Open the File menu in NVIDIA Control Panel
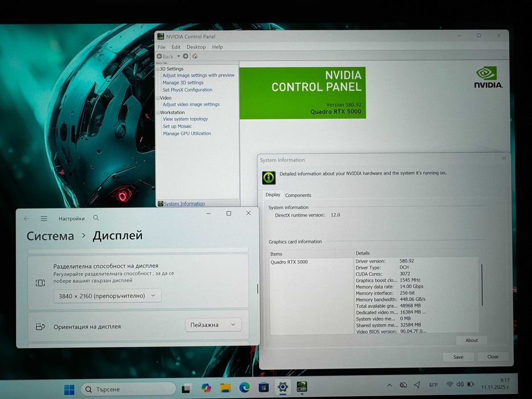Viewport: 532px width, 399px height. pyautogui.click(x=161, y=47)
